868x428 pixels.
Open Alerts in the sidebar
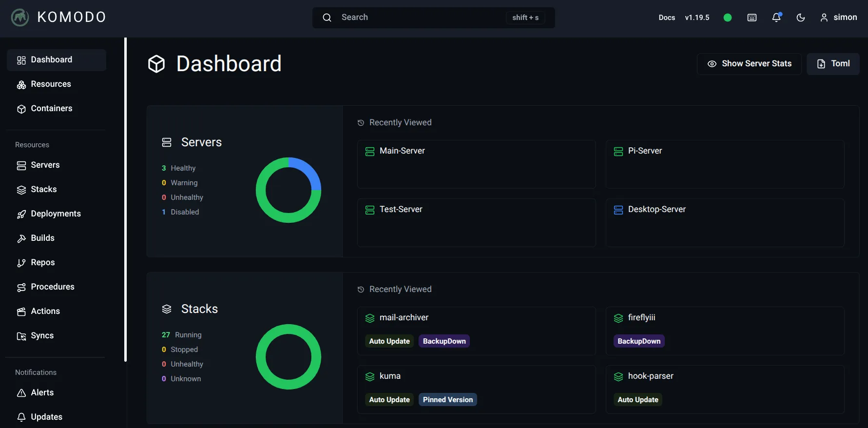pos(57,393)
